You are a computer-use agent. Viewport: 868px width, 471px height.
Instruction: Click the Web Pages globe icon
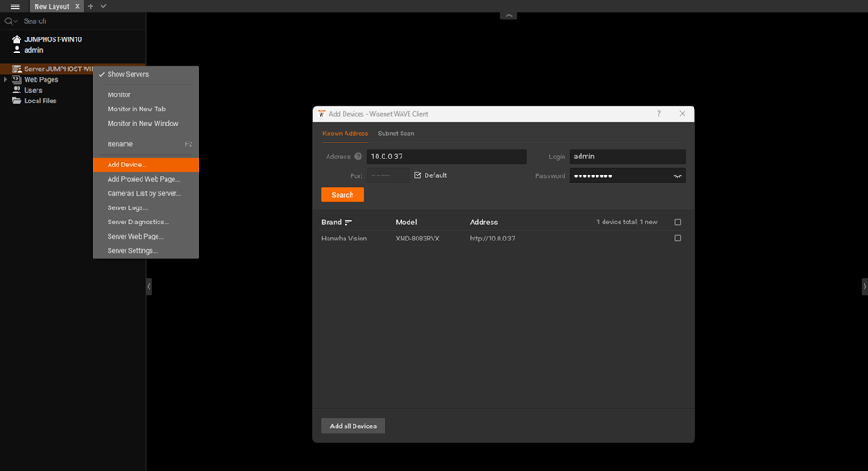point(17,80)
